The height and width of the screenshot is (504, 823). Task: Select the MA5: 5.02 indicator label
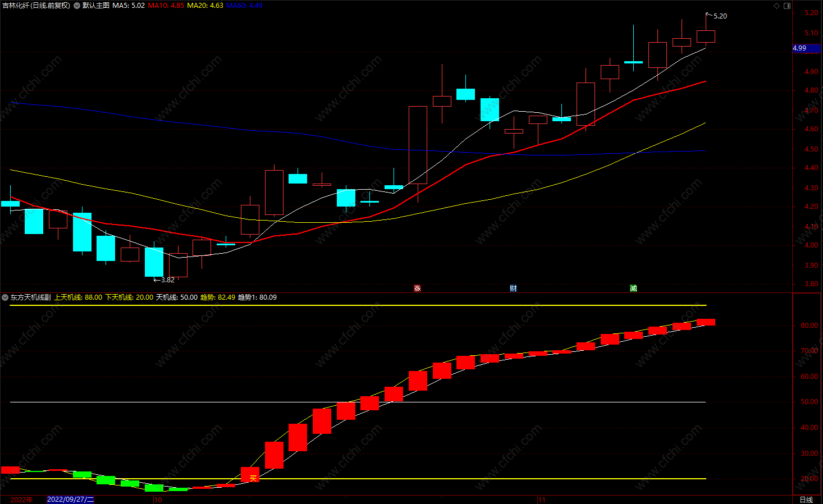[x=129, y=6]
